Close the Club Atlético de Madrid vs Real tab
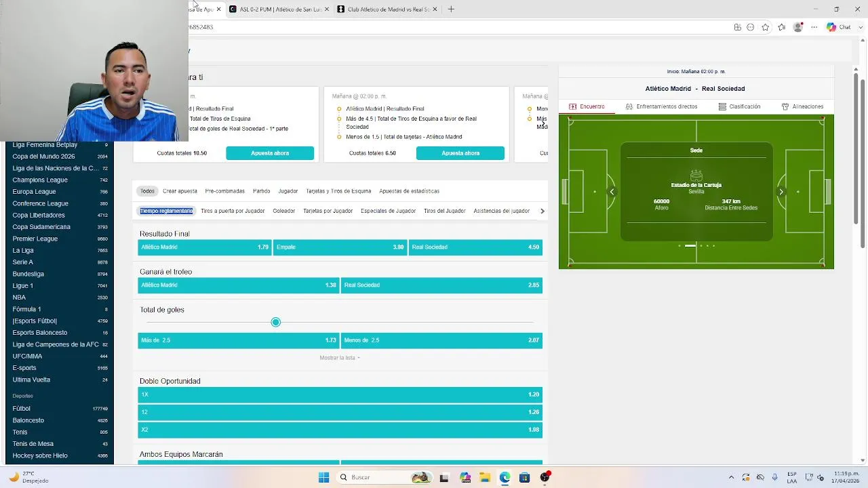Screen dimensions: 868x488 [435, 9]
